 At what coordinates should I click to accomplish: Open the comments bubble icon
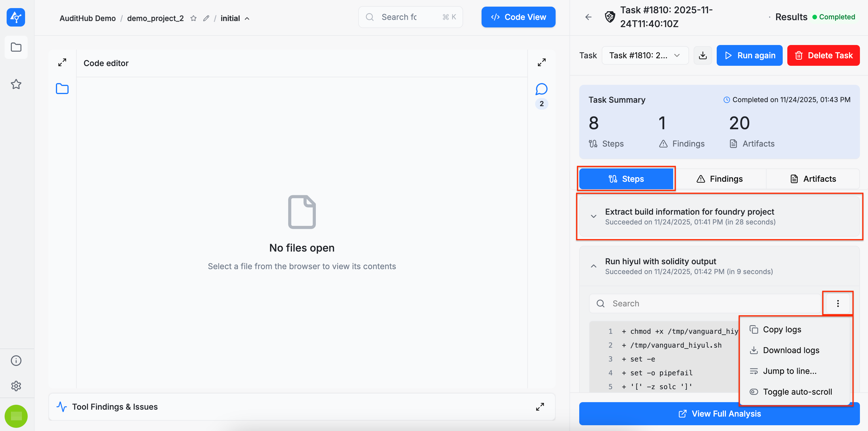click(541, 89)
